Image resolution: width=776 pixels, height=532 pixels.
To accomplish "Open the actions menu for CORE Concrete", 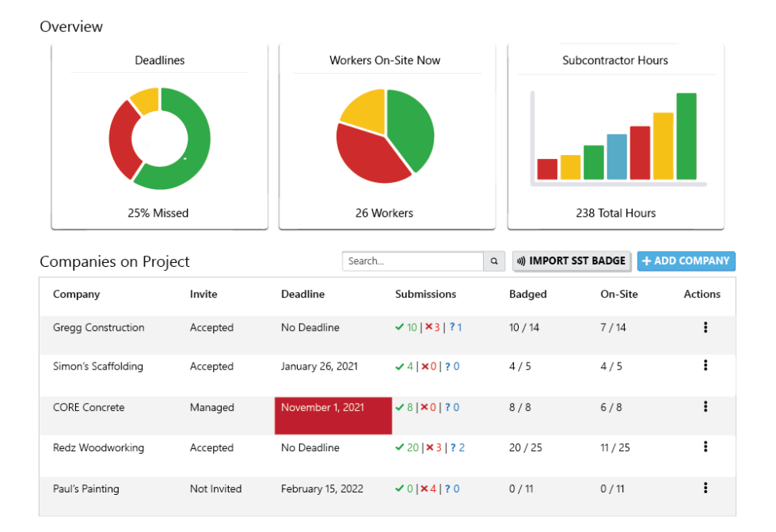I will click(x=706, y=407).
